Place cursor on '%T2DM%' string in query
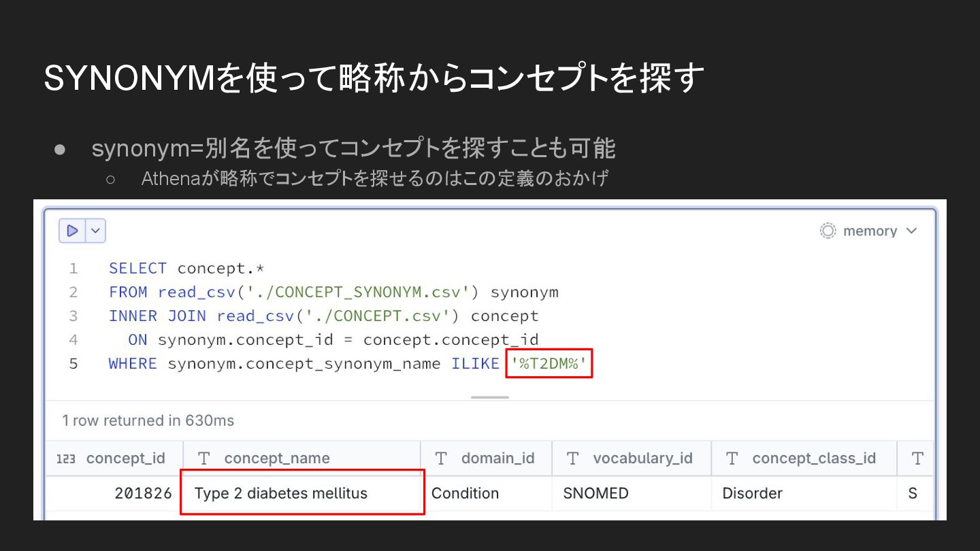The image size is (980, 551). pos(549,364)
